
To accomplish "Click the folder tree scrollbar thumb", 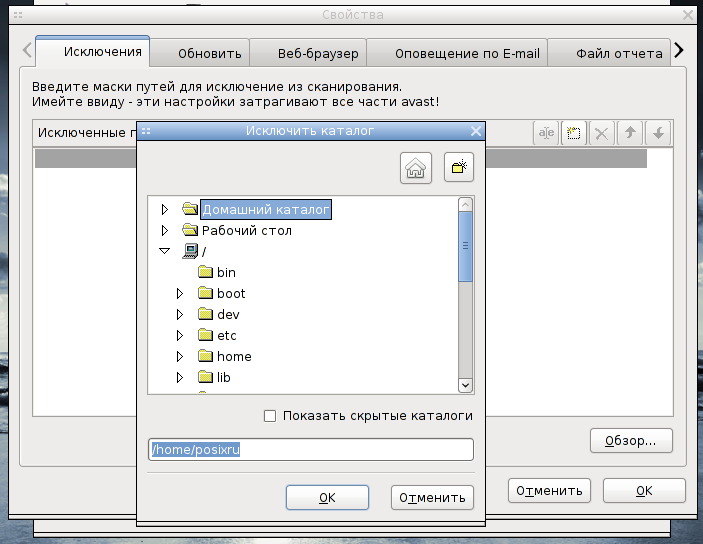I will [465, 246].
